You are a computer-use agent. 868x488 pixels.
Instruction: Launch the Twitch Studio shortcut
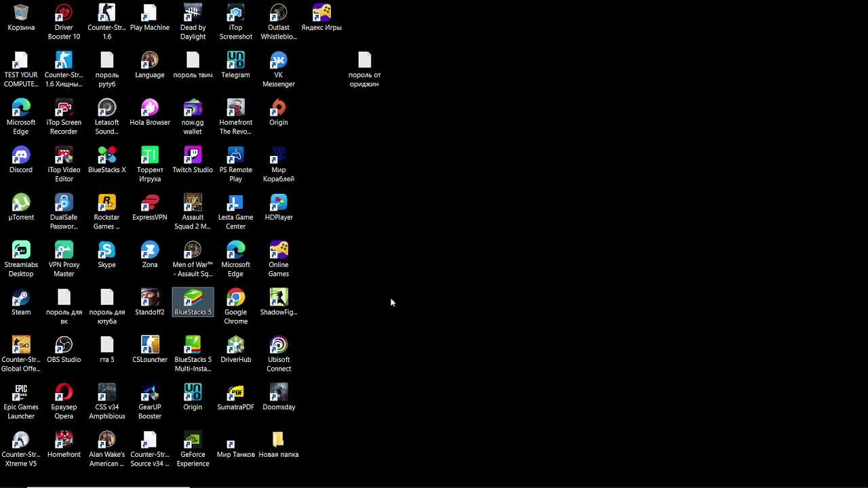pos(193,161)
